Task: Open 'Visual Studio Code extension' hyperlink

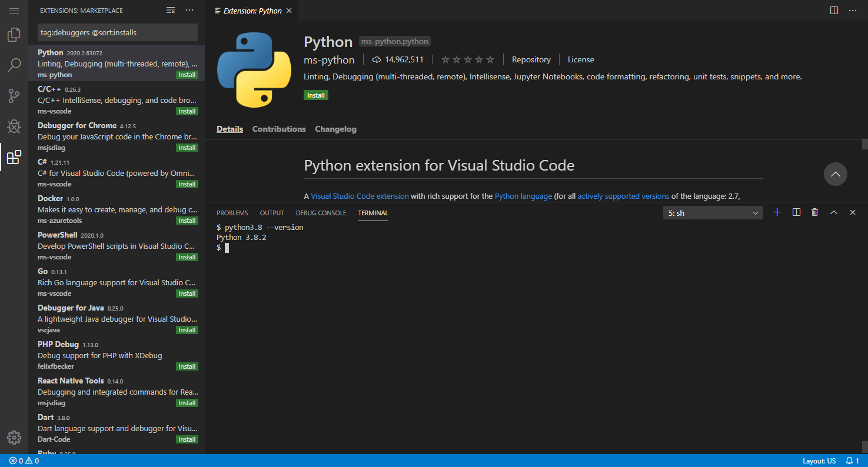Action: tap(360, 196)
